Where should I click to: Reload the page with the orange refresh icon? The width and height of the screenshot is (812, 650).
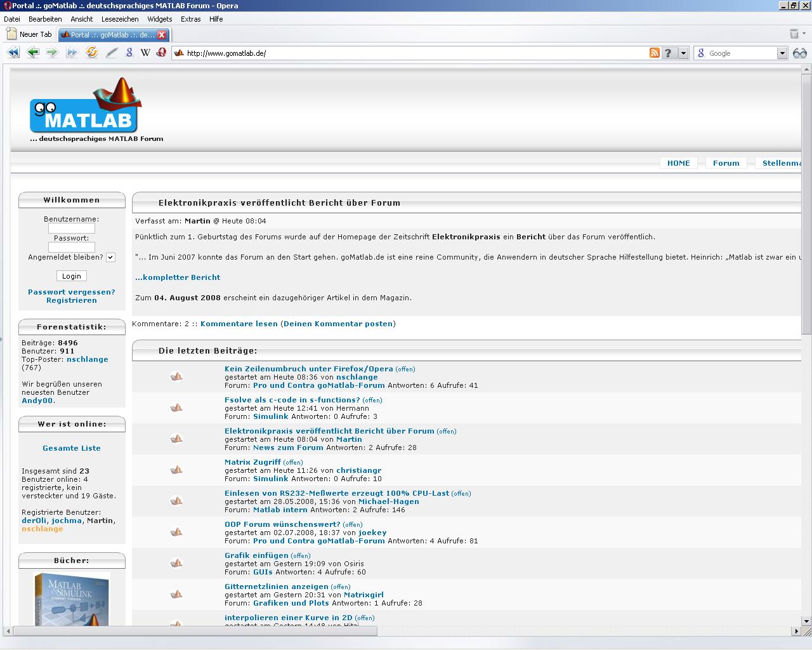point(92,53)
